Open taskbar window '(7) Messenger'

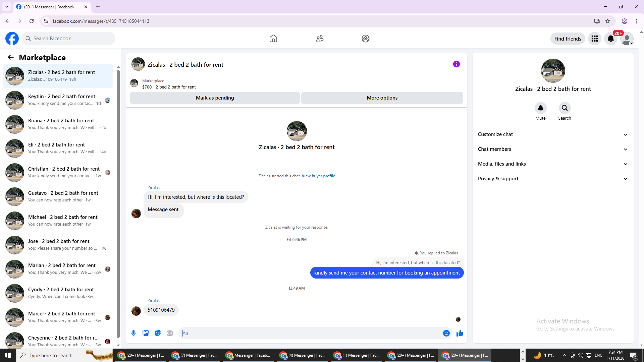coord(195,355)
